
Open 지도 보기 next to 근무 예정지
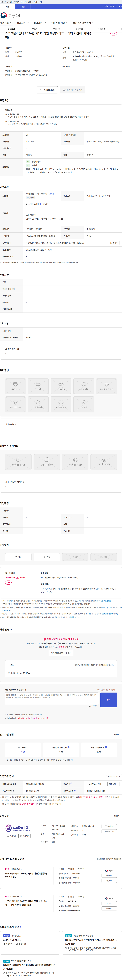[x=113, y=243]
